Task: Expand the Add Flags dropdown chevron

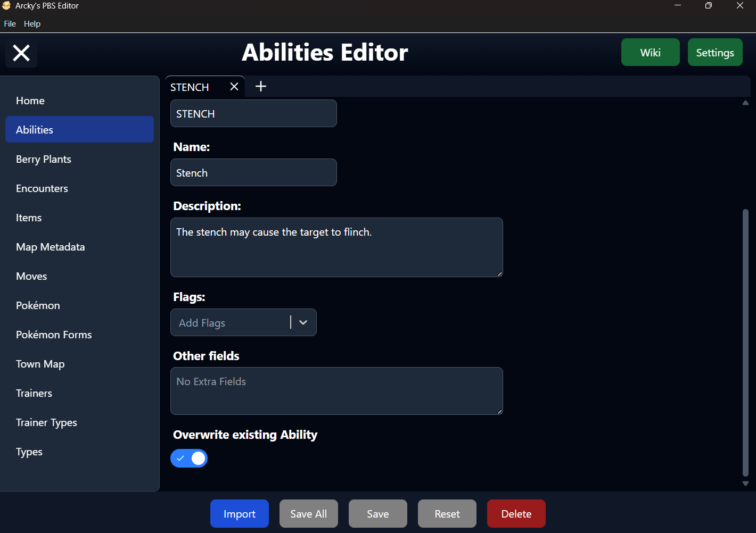Action: [303, 322]
